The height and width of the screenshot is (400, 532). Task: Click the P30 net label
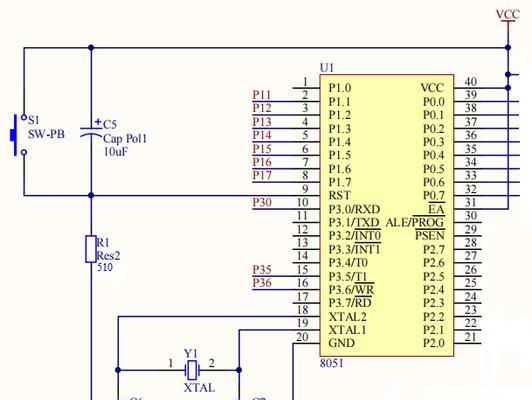click(262, 202)
